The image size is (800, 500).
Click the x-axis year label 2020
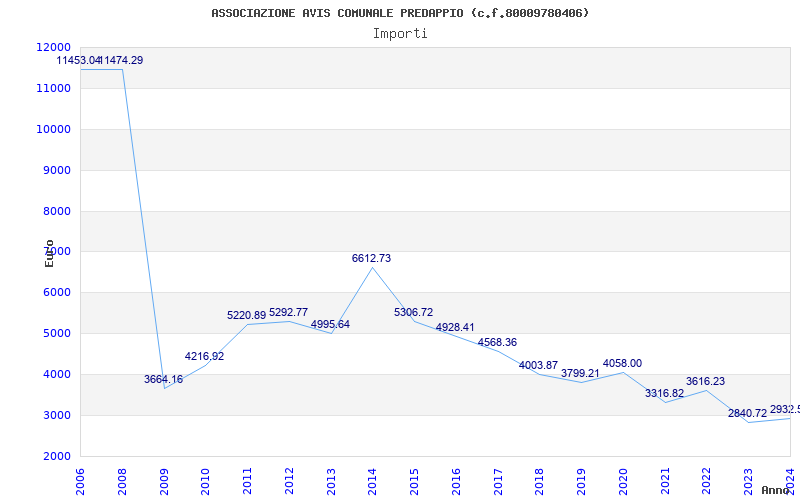(x=623, y=482)
